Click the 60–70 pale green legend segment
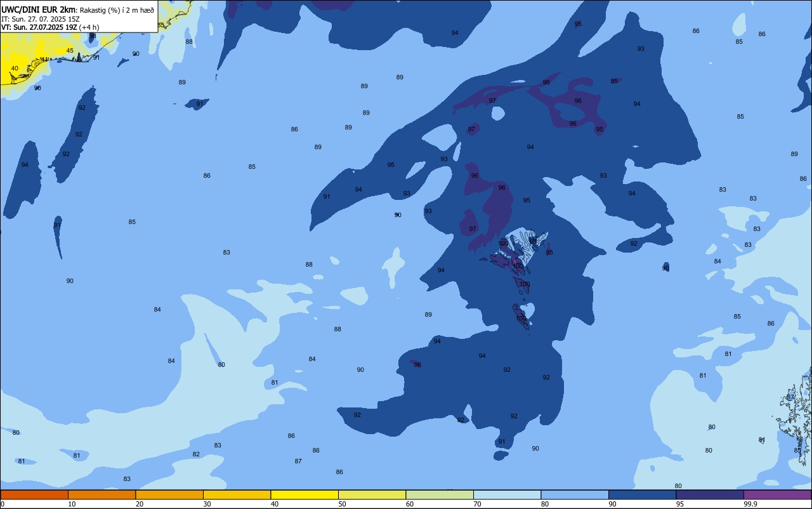Image resolution: width=812 pixels, height=509 pixels. click(x=440, y=494)
